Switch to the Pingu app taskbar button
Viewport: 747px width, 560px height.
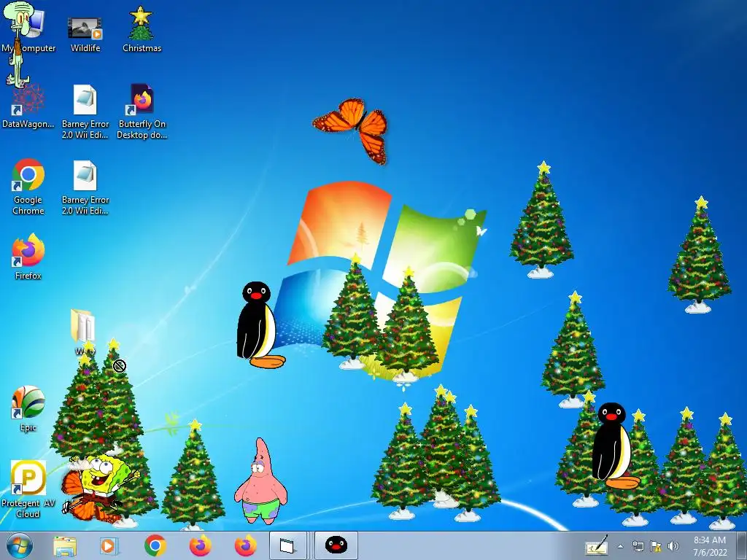coord(336,545)
